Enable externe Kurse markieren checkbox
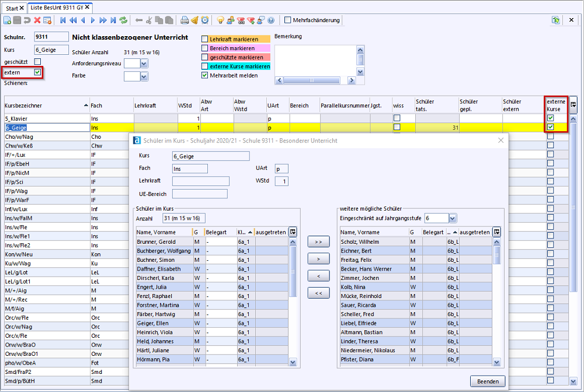The image size is (584, 392). point(204,66)
